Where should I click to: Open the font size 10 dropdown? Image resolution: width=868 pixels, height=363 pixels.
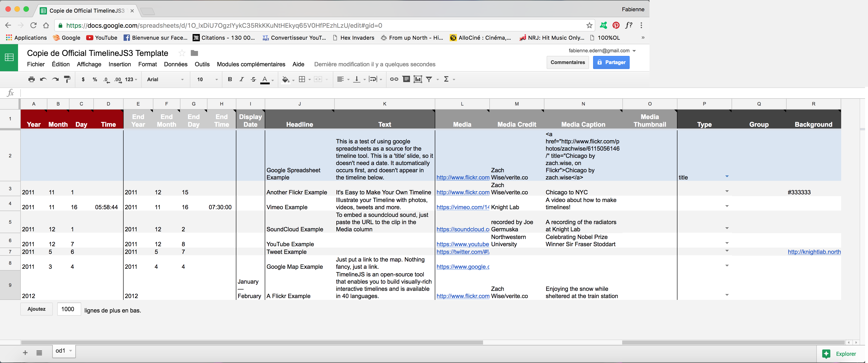[207, 79]
